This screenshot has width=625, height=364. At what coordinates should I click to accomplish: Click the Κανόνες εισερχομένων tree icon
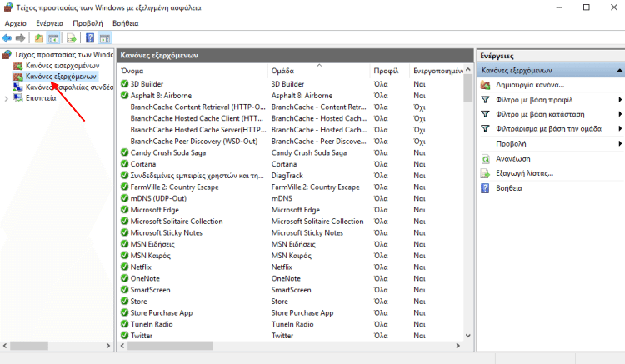(x=18, y=66)
